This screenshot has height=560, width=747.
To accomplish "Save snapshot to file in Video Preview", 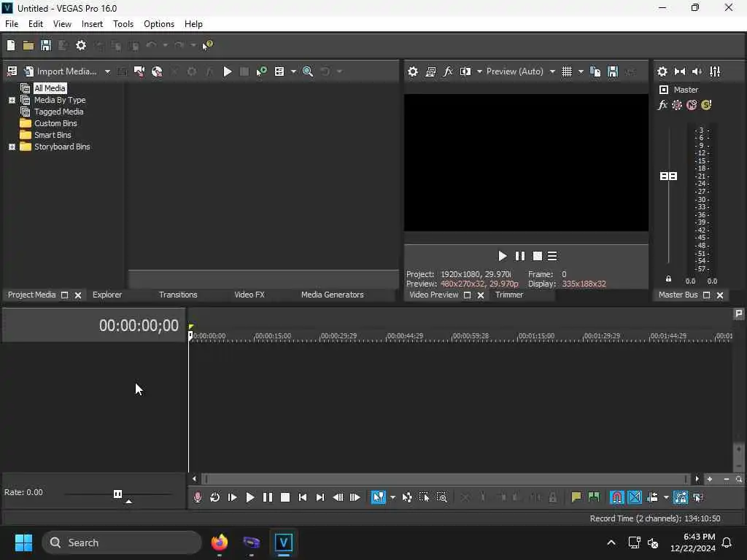I will tap(613, 71).
